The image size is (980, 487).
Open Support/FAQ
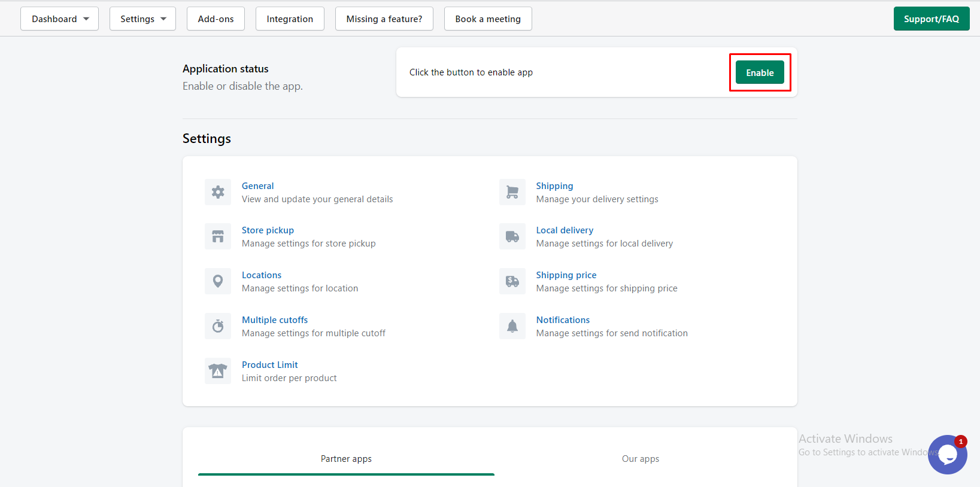[932, 19]
